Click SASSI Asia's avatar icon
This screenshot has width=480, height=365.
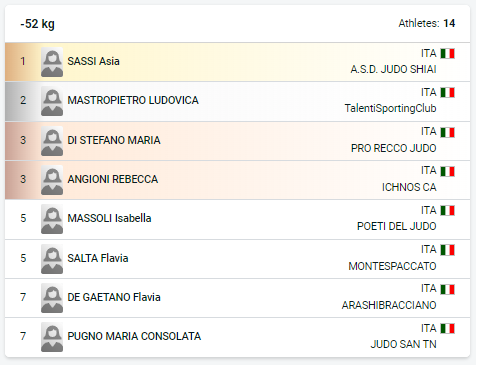(52, 62)
